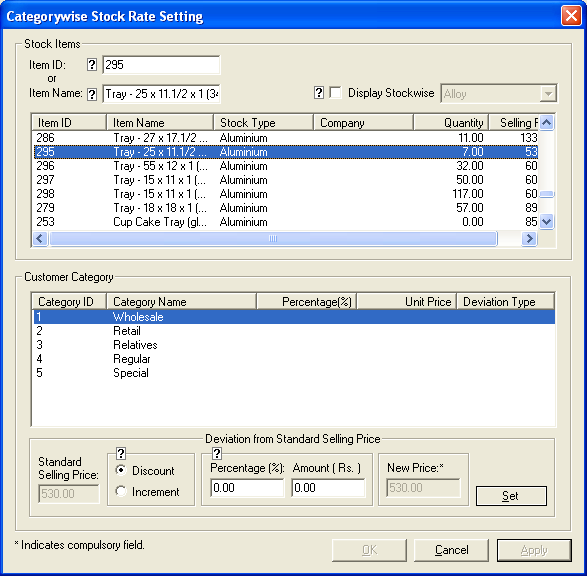The height and width of the screenshot is (576, 587).
Task: Open help icon next to Display Stockwise
Action: coord(319,92)
